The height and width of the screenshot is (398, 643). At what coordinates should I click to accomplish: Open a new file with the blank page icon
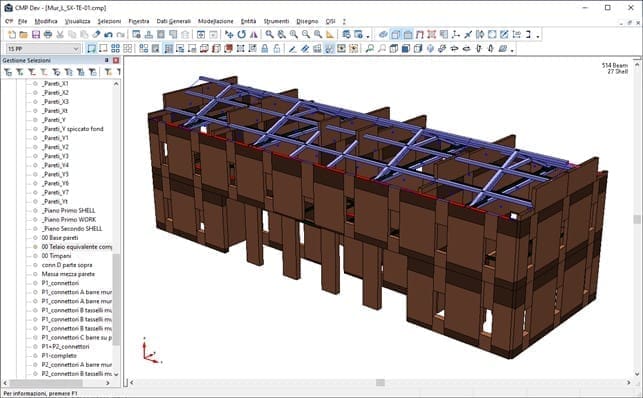tap(12, 34)
